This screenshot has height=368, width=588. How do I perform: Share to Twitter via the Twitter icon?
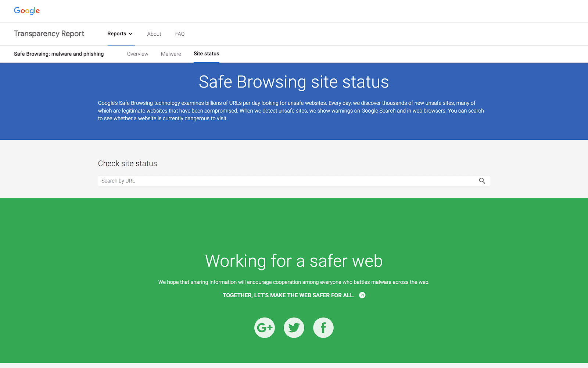294,327
